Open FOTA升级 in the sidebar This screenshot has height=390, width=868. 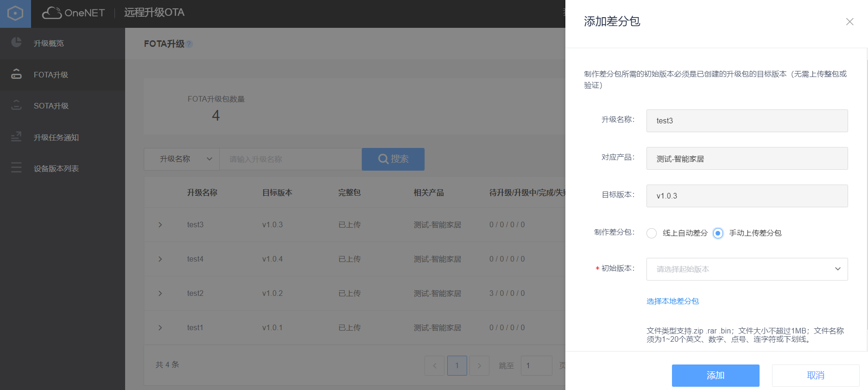pos(63,75)
